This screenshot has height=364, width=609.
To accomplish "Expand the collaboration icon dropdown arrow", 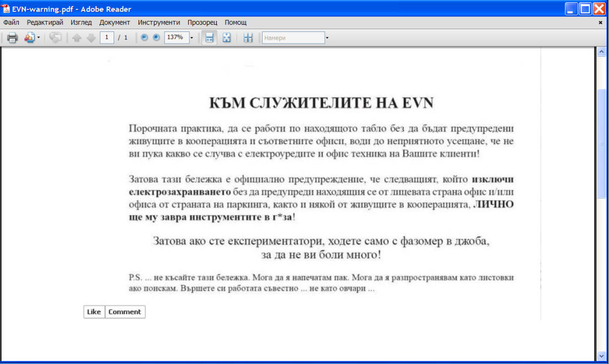I will [x=39, y=38].
